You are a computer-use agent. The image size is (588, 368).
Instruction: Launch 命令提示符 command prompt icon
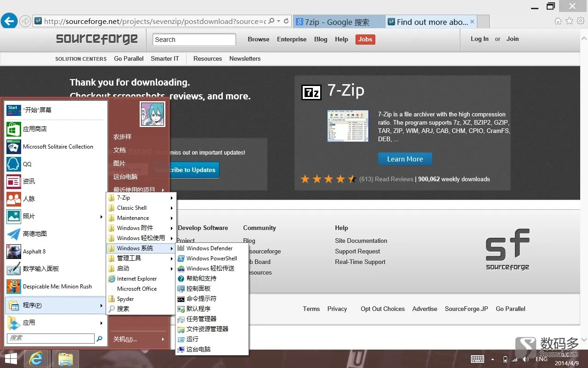click(x=181, y=299)
